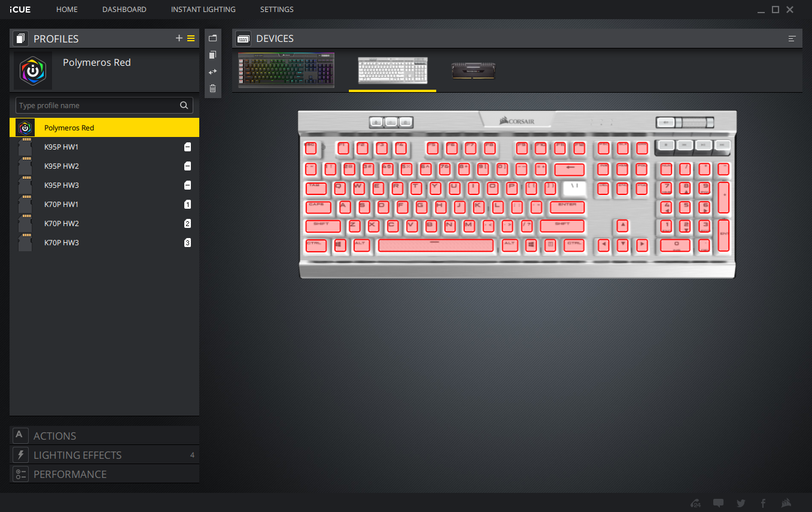Delete the profile with the trash icon
This screenshot has width=812, height=512.
212,89
